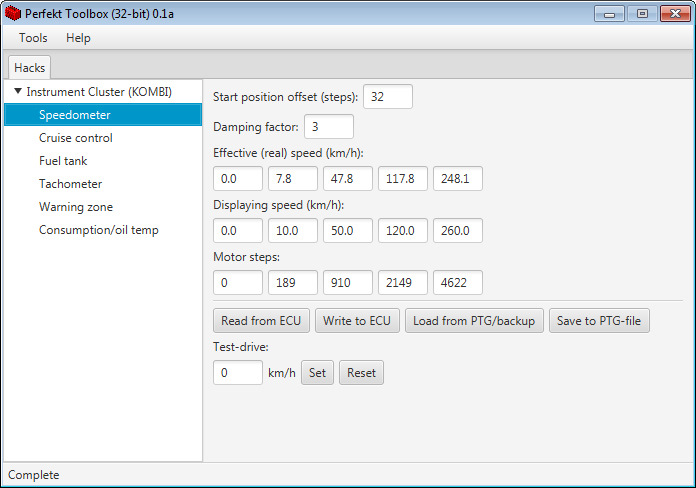The width and height of the screenshot is (696, 488).
Task: Open the Warning zone item
Action: pos(75,207)
